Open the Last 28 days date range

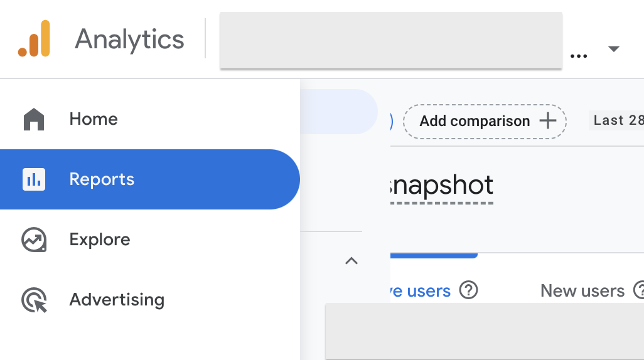pos(616,120)
